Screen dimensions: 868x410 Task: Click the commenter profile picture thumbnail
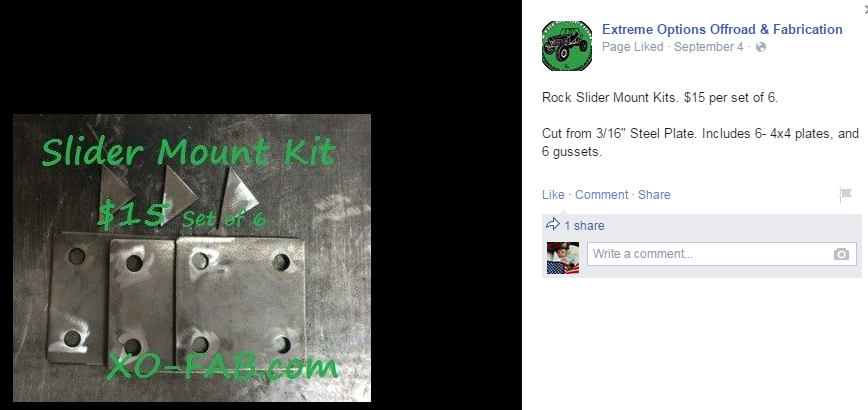pyautogui.click(x=562, y=258)
